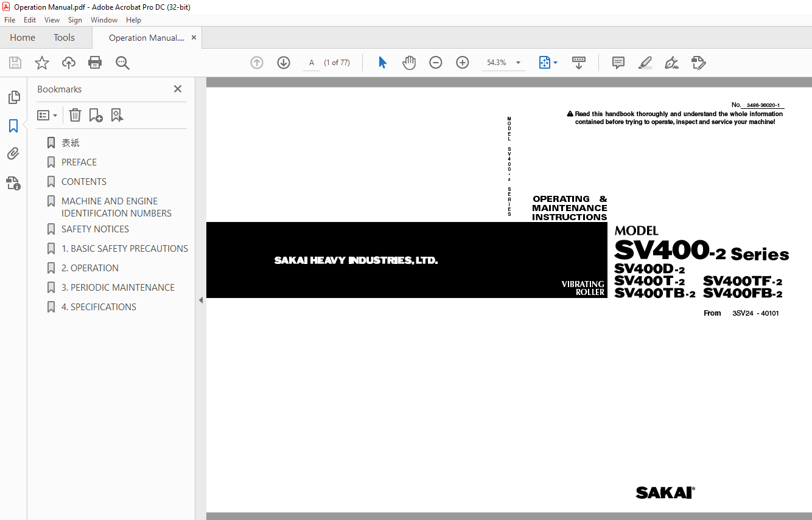The height and width of the screenshot is (520, 812).
Task: Go to the next page arrow
Action: (284, 63)
